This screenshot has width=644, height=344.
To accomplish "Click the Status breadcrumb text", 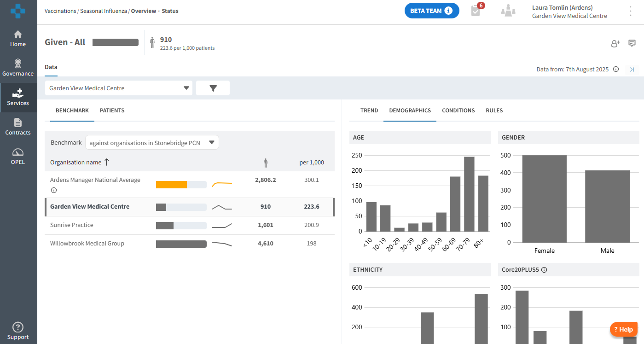I will point(170,11).
